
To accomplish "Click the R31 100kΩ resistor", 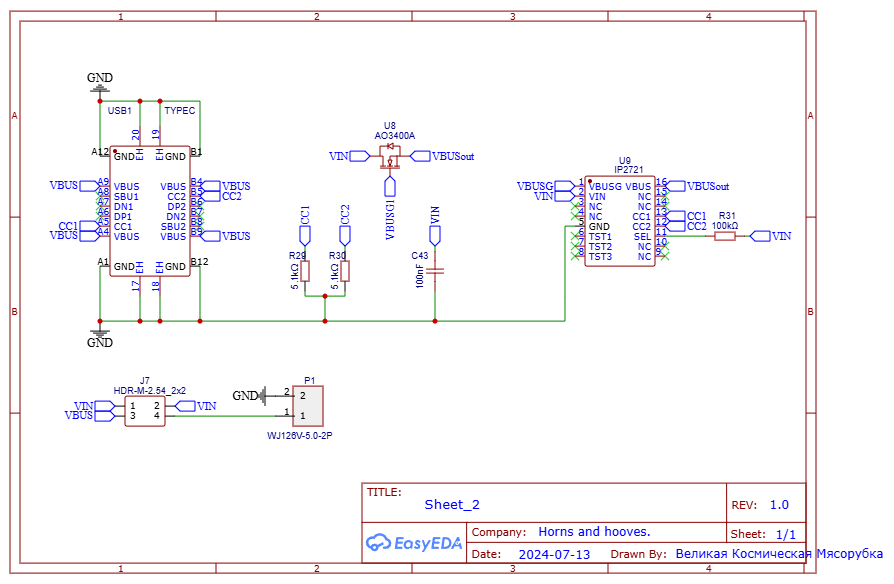I will point(725,236).
